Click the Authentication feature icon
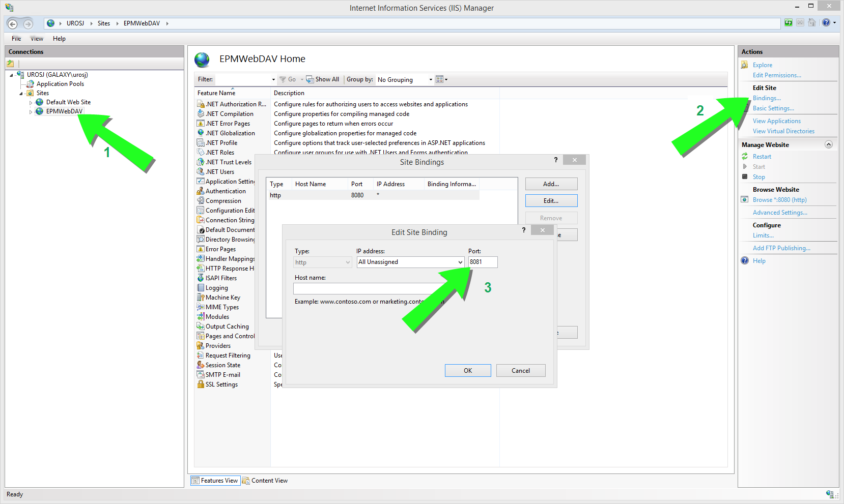 click(201, 191)
